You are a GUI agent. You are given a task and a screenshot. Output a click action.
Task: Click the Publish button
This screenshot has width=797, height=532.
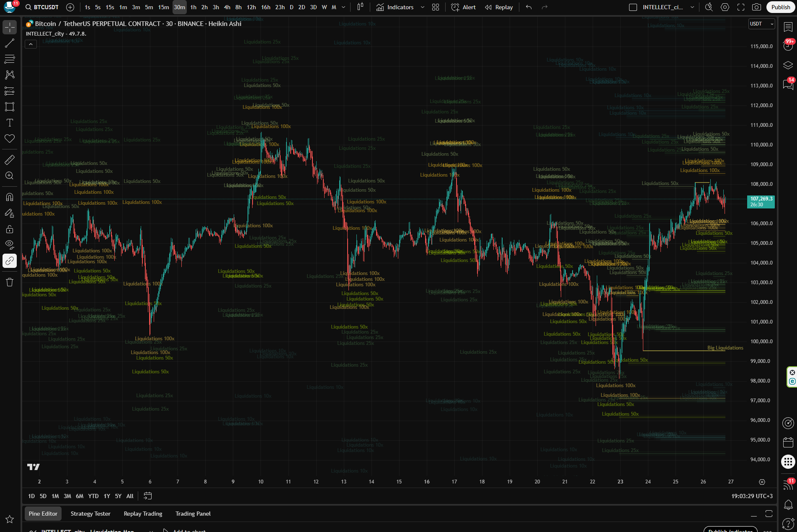(780, 7)
